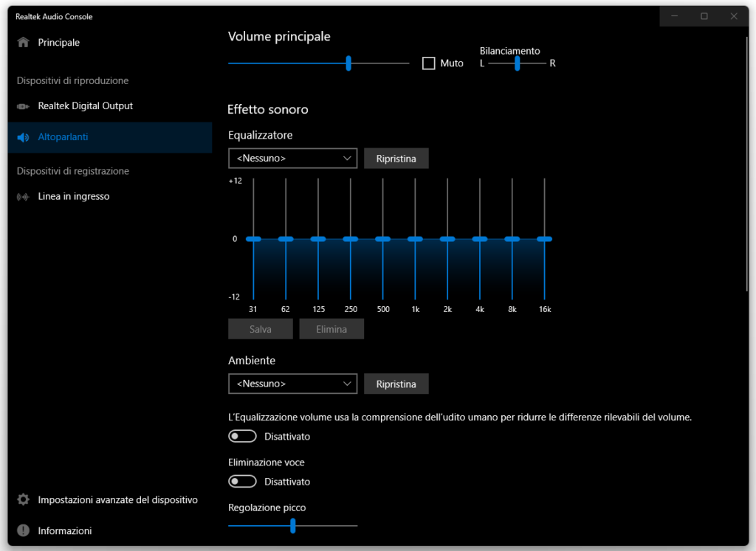Click the home icon beside Principale
This screenshot has height=551, width=756.
23,42
